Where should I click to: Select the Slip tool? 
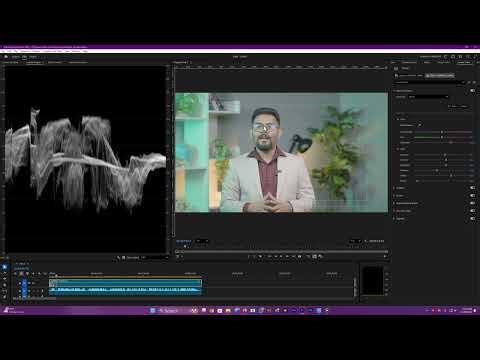[x=4, y=291]
